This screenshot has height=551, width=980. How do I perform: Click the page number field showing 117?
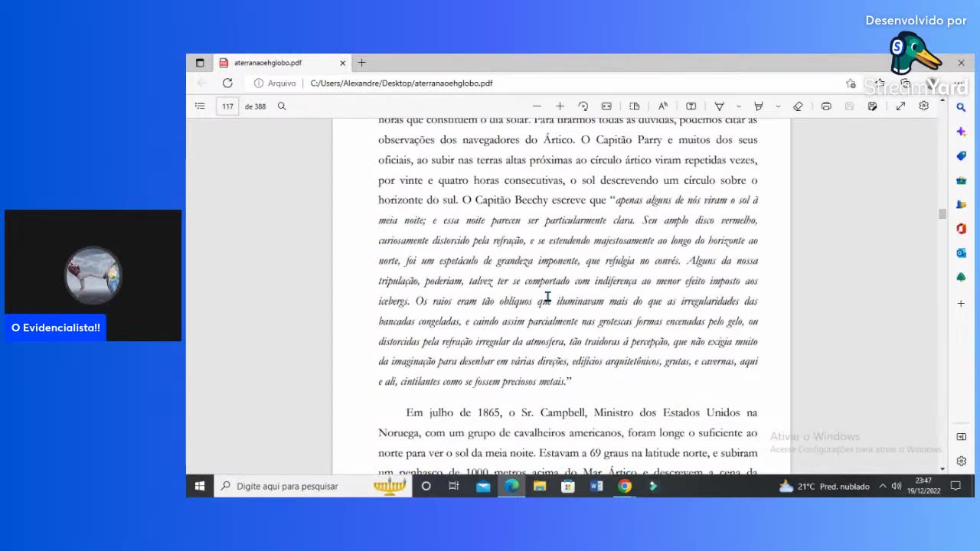coord(227,106)
